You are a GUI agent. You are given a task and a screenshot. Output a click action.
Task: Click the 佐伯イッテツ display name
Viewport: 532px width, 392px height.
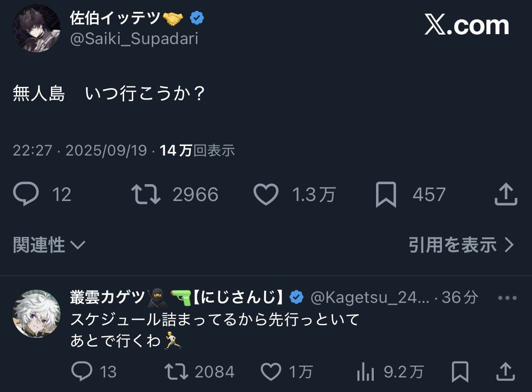click(x=115, y=18)
